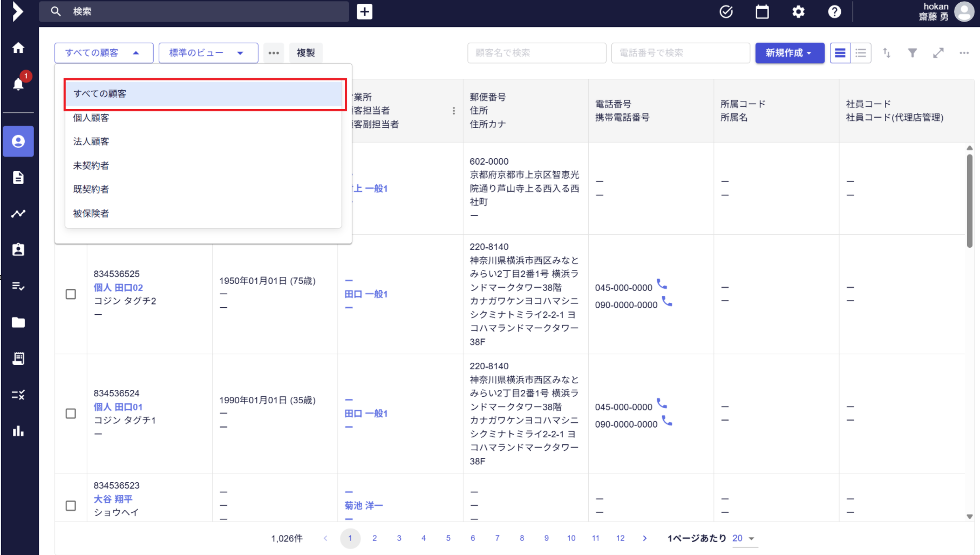Change the rows per page dropdown
The height and width of the screenshot is (555, 980).
744,538
